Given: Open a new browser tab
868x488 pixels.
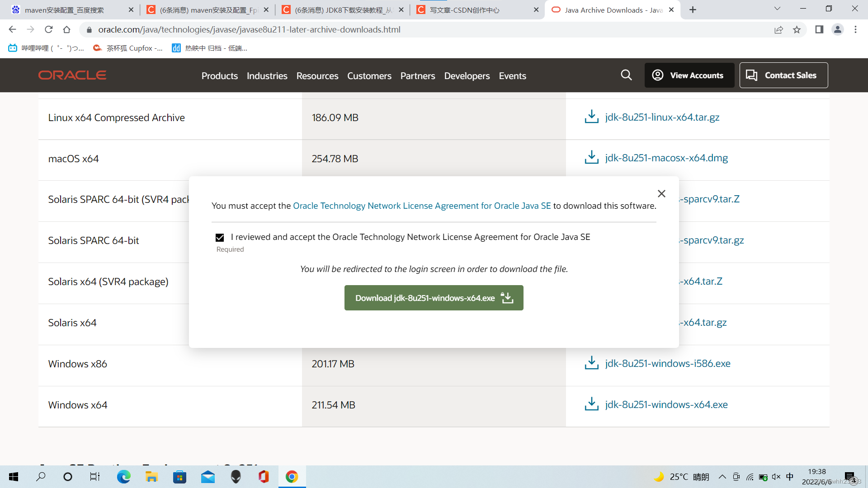Looking at the screenshot, I should 693,10.
